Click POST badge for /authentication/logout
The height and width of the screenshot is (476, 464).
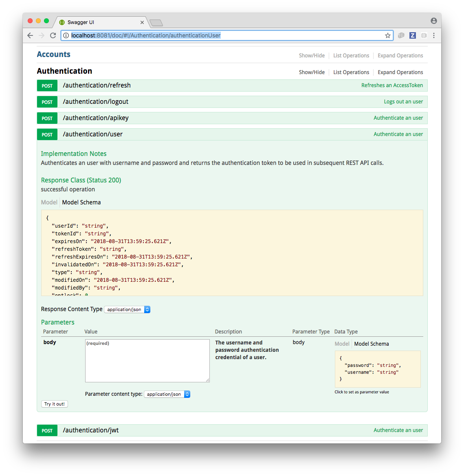(47, 102)
